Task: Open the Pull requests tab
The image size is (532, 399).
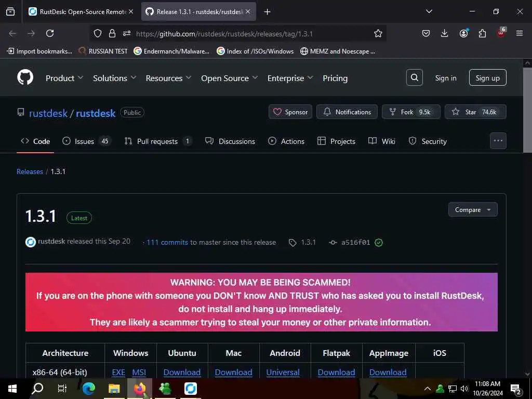Action: pos(158,141)
